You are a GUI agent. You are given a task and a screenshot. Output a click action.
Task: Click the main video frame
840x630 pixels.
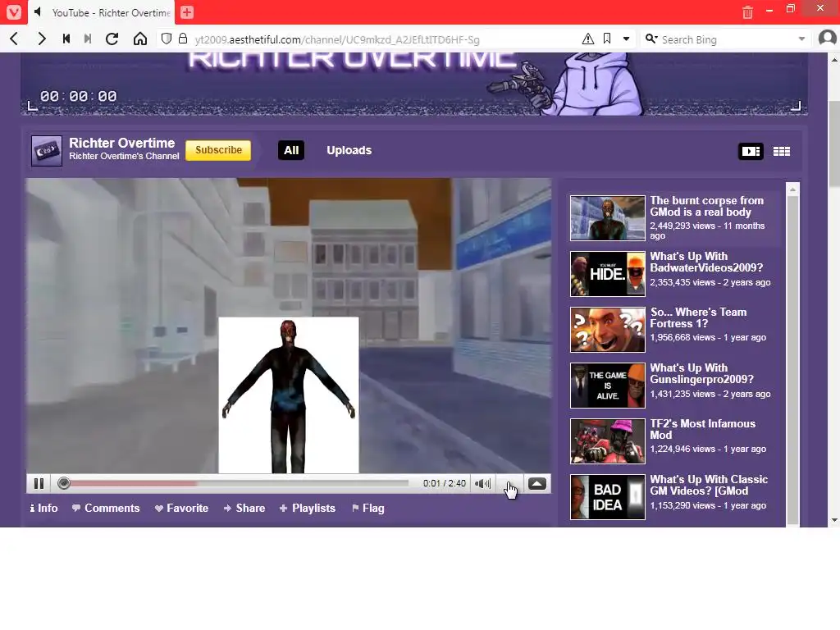[288, 326]
